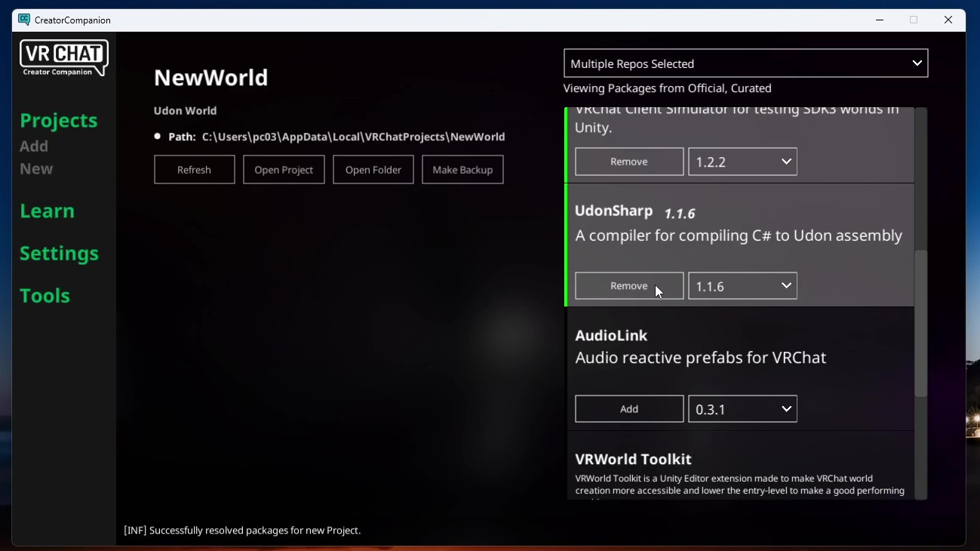Click the CreatorCompanion title bar app icon
Screen dimensions: 980x551
[x=24, y=20]
